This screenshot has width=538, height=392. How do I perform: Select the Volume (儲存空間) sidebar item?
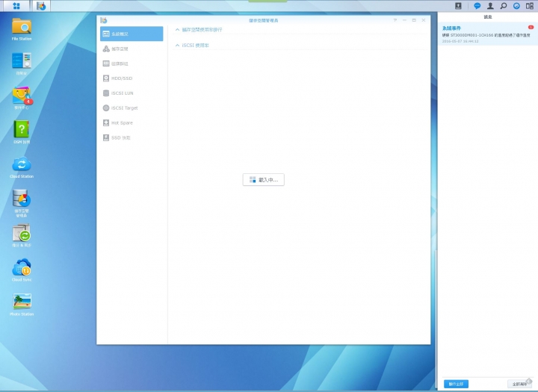coord(132,49)
